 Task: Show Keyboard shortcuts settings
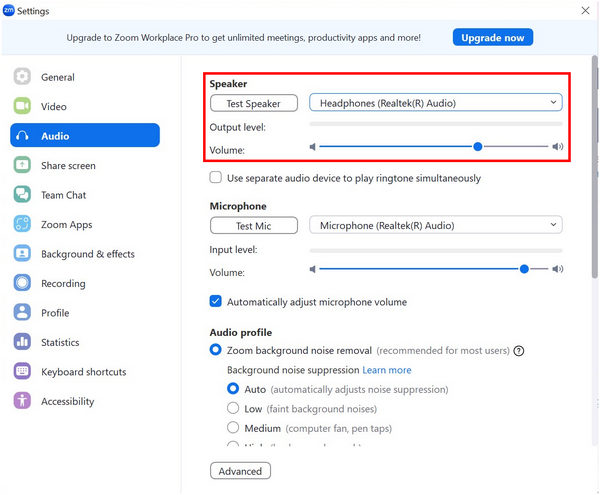[85, 371]
